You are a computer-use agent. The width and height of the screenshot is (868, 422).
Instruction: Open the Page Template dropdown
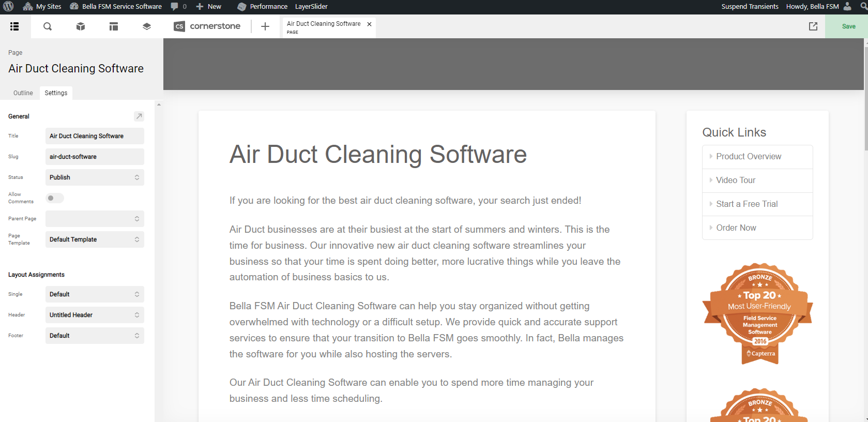coord(95,239)
